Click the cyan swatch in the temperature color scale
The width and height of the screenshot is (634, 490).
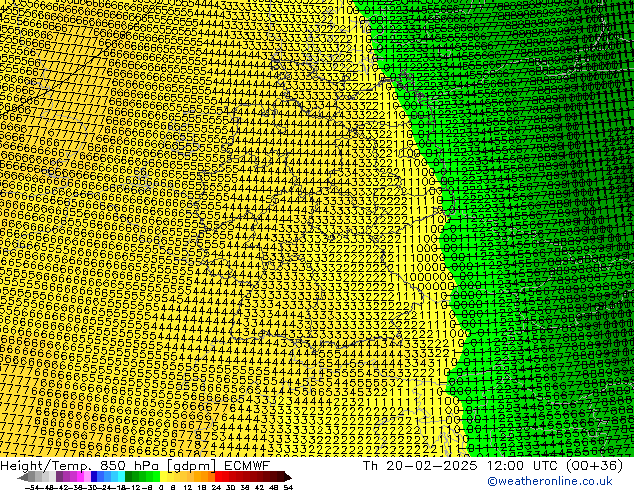(121, 477)
